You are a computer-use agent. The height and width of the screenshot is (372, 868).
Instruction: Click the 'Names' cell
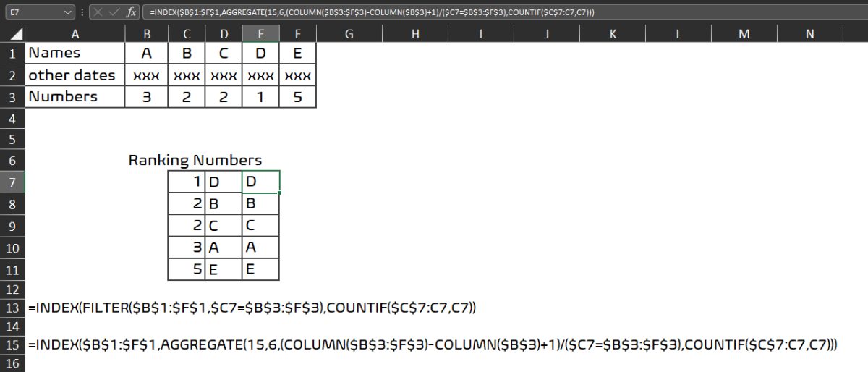click(75, 53)
